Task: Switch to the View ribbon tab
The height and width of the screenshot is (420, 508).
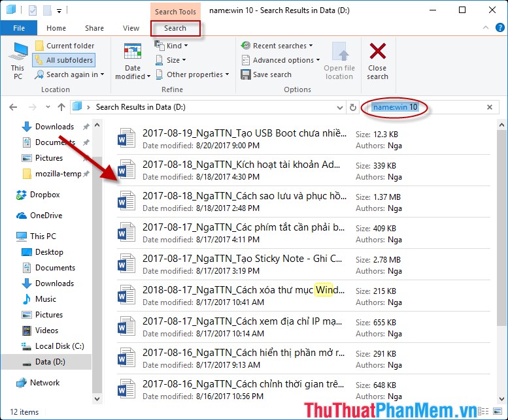Action: [131, 28]
